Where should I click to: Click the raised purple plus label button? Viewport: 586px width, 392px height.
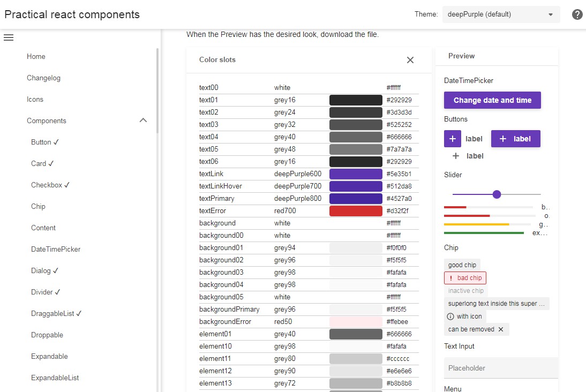(515, 139)
